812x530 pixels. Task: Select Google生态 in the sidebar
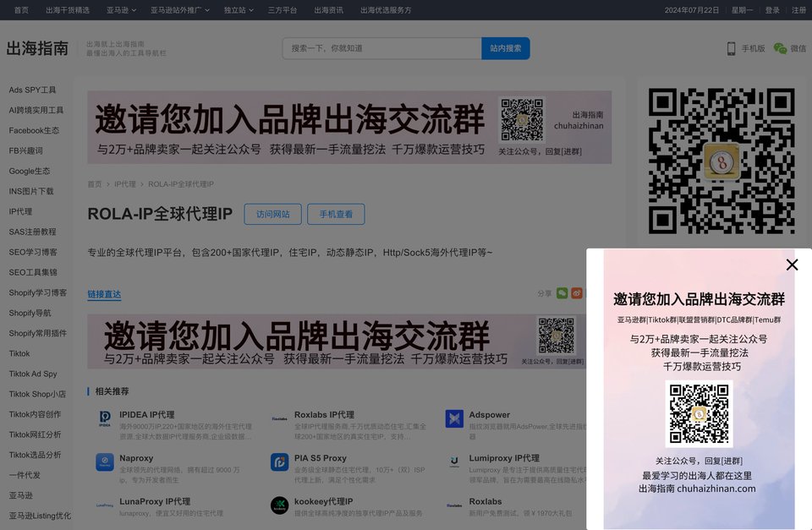(x=30, y=171)
